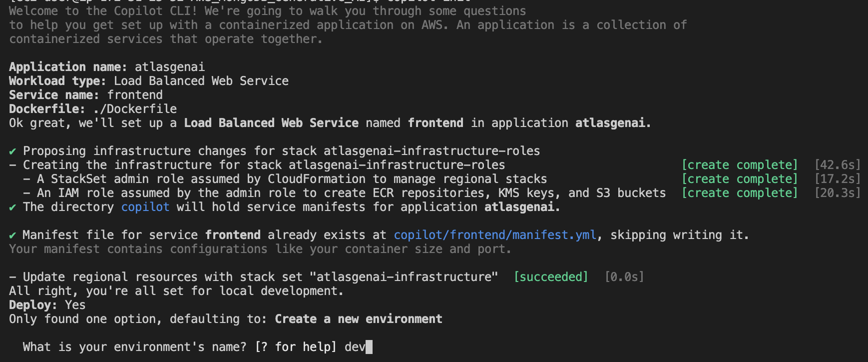Viewport: 868px width, 362px height.
Task: Click '[0.0s]' timing value
Action: 624,277
